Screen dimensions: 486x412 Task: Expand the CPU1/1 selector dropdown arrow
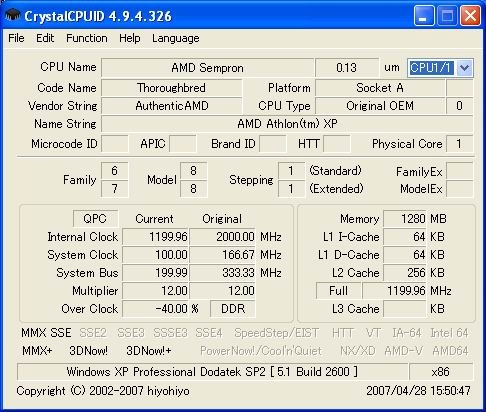coord(464,68)
